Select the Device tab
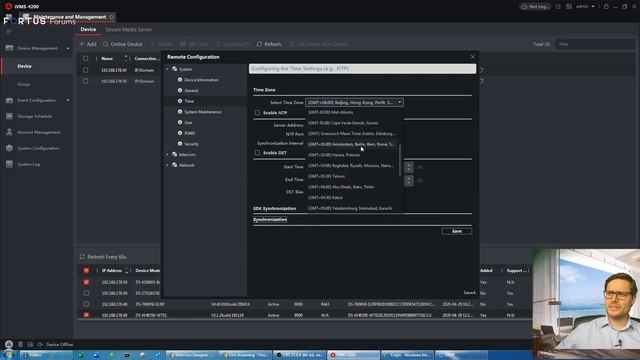640x360 pixels. click(88, 29)
